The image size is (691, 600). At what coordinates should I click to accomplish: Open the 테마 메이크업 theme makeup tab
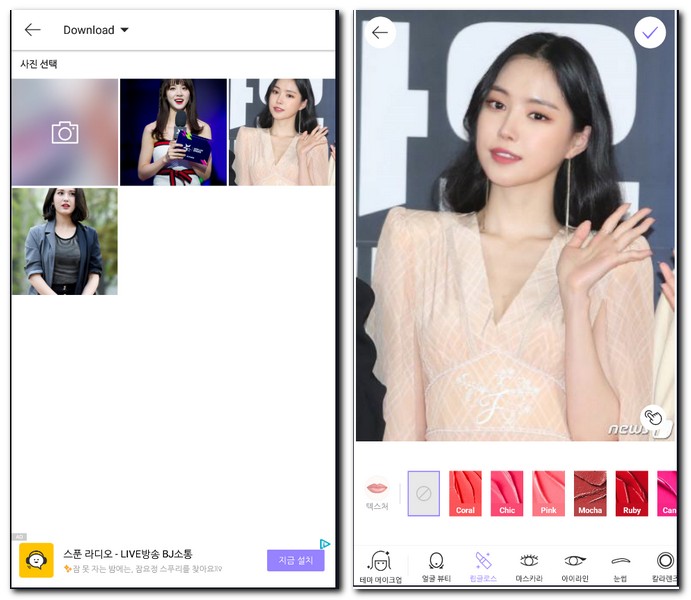(x=380, y=567)
